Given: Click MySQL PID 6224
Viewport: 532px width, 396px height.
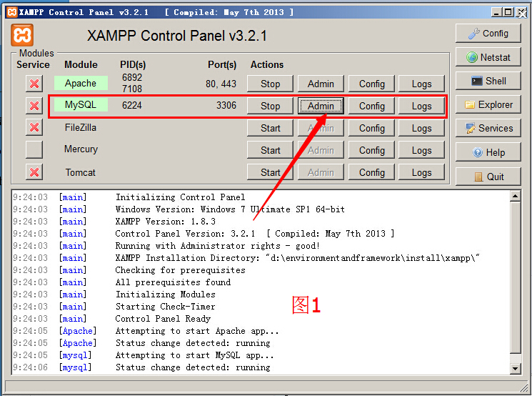Looking at the screenshot, I should (131, 105).
